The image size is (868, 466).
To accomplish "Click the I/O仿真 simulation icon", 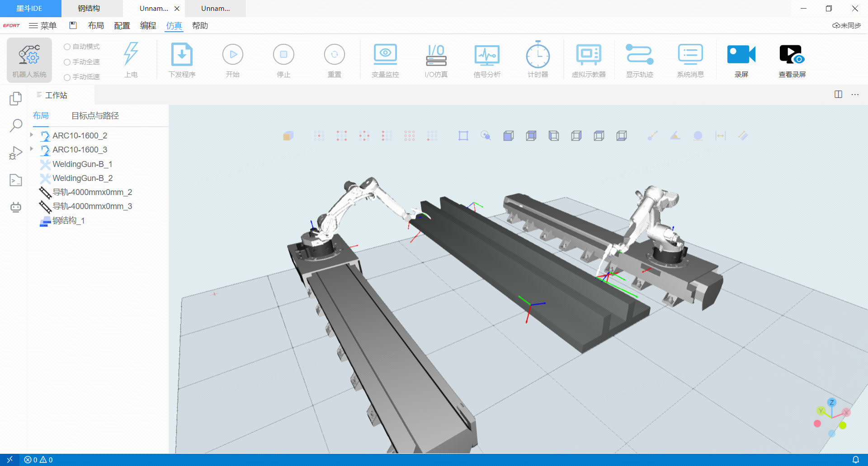I will (x=436, y=60).
